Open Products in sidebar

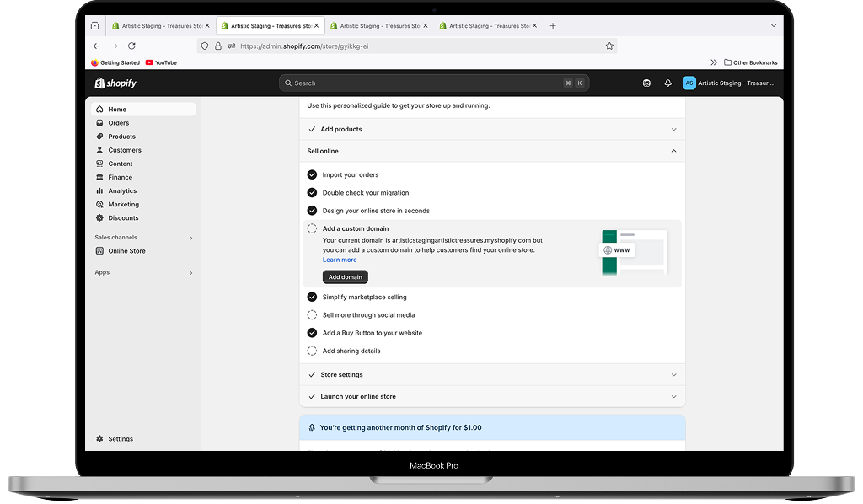(x=143, y=137)
